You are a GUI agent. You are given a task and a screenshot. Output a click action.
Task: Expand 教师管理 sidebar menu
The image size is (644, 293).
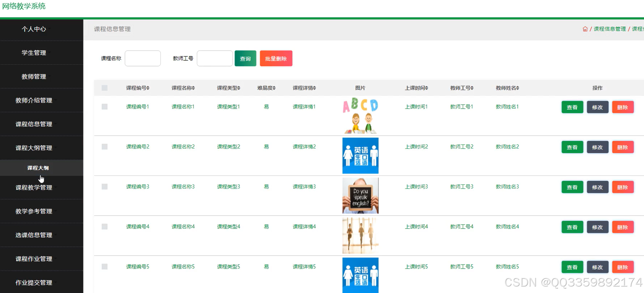point(41,77)
